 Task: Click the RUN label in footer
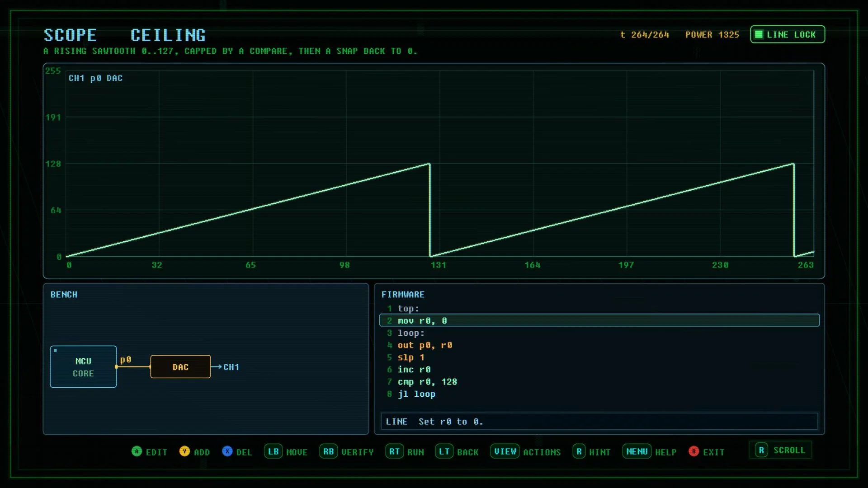tap(415, 452)
